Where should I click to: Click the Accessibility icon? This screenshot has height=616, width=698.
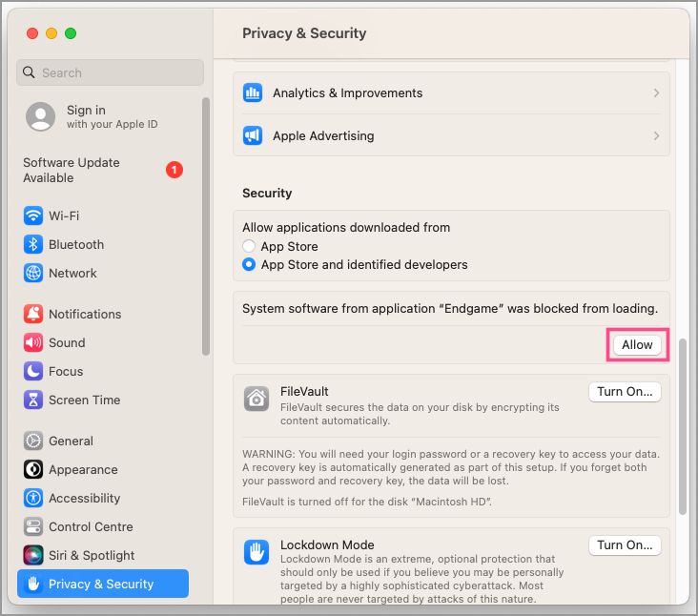pos(33,498)
